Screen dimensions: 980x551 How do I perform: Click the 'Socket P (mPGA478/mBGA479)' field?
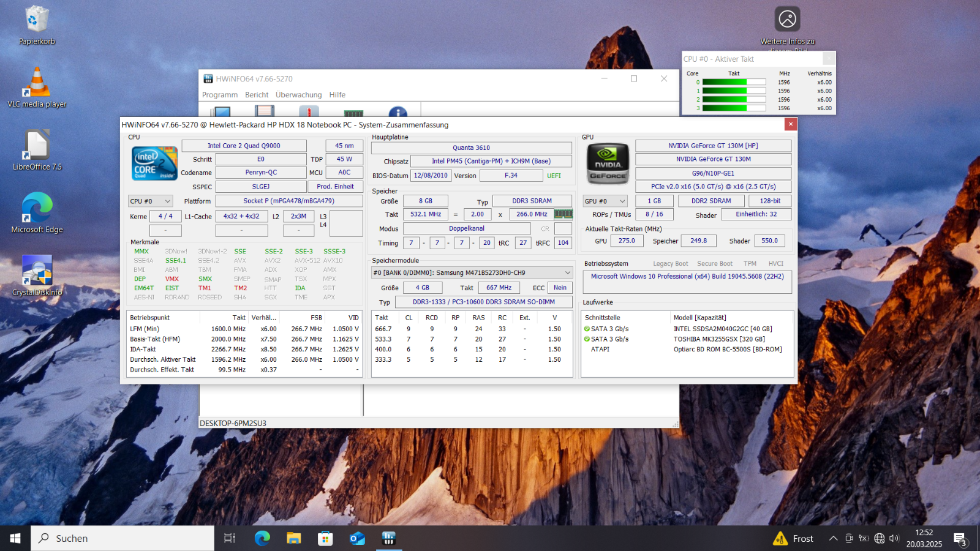coord(288,201)
